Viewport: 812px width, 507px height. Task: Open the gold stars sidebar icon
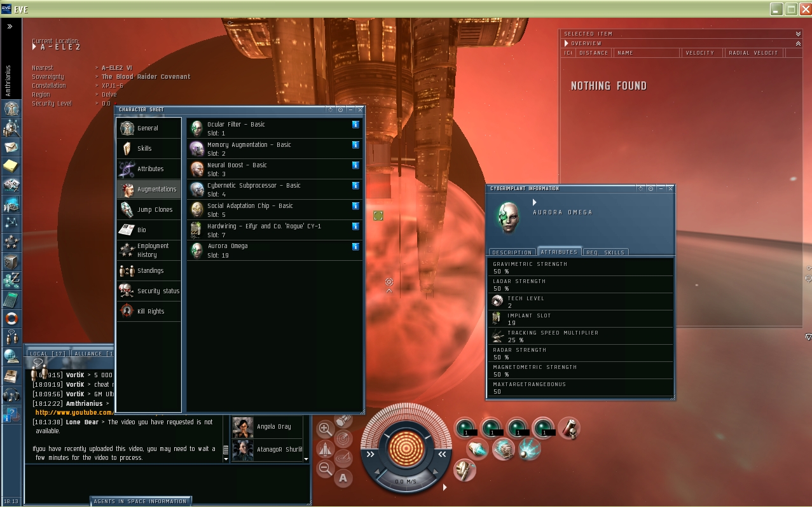coord(11,242)
